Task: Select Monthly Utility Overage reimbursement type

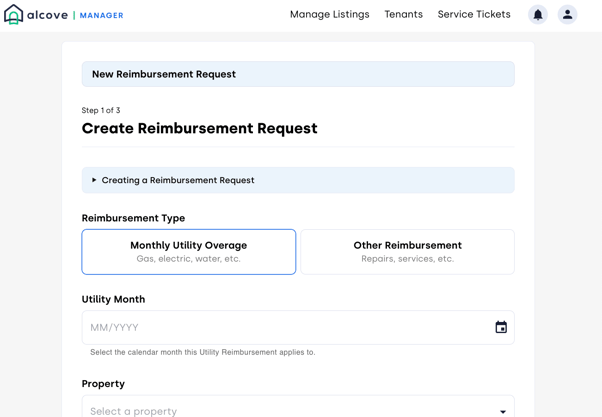Action: click(x=189, y=252)
